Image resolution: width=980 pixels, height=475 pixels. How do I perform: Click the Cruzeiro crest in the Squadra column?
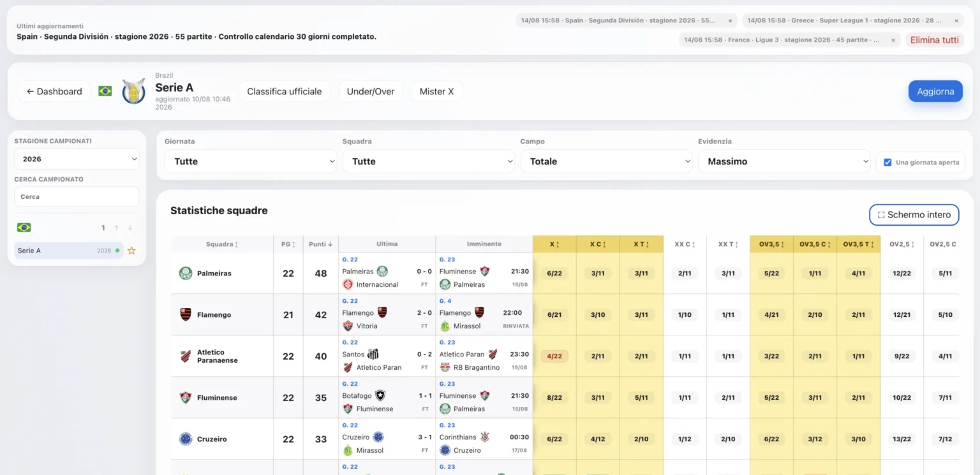tap(186, 439)
